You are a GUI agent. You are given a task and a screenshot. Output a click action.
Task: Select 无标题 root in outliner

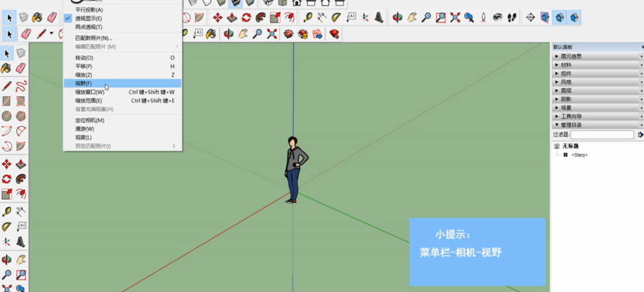tap(570, 146)
